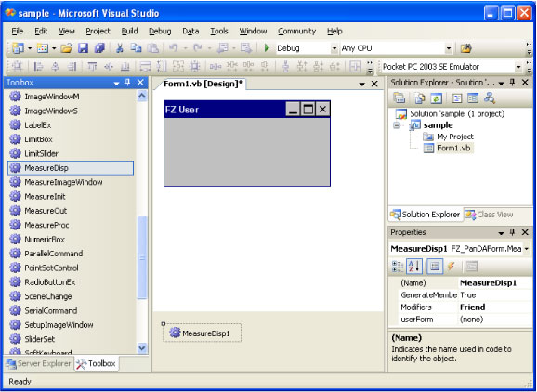This screenshot has width=537, height=392.
Task: Start debugging with the green play icon
Action: pyautogui.click(x=267, y=48)
